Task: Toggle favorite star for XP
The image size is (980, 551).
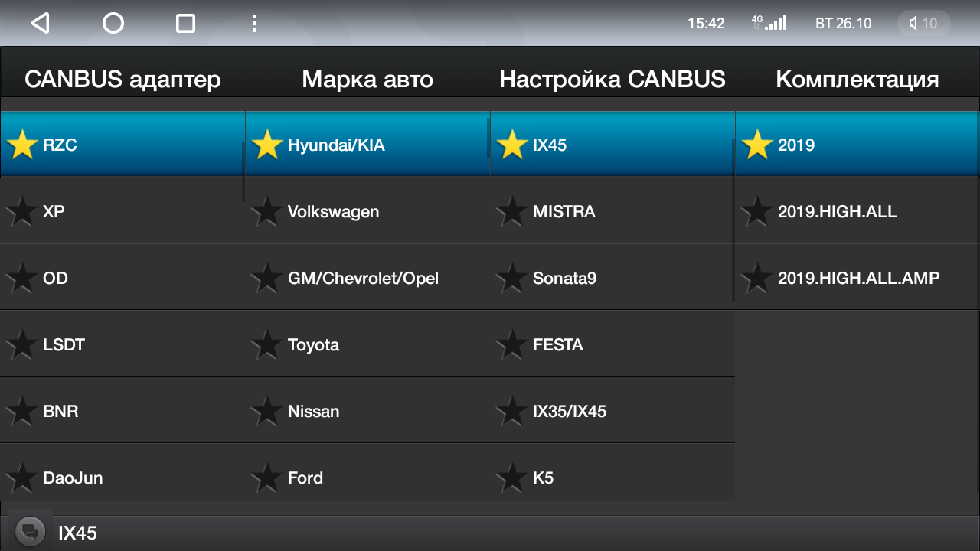Action: [22, 211]
